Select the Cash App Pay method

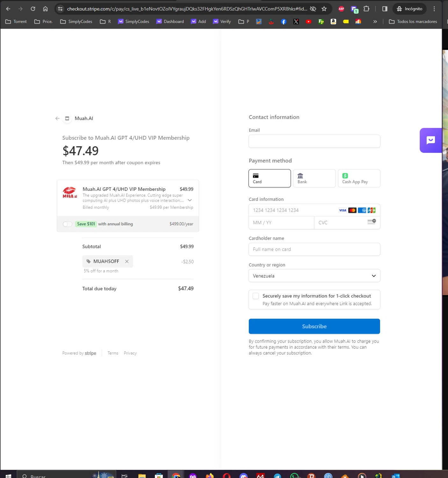(359, 178)
